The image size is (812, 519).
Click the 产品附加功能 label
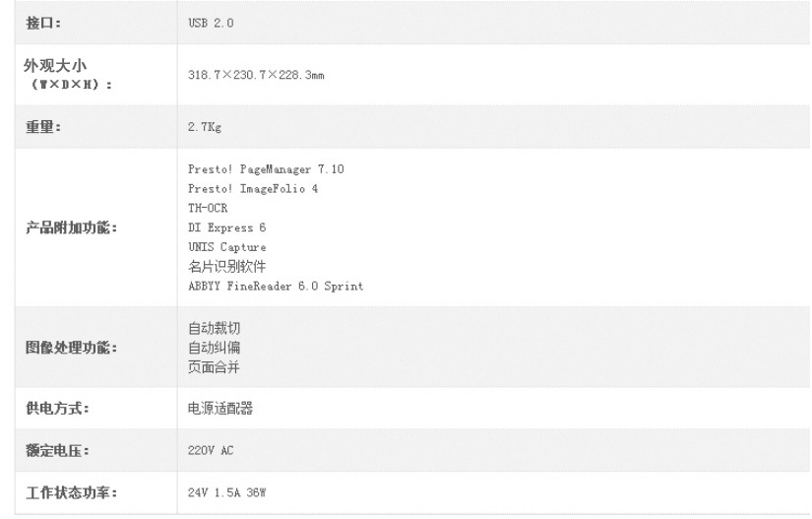[72, 227]
